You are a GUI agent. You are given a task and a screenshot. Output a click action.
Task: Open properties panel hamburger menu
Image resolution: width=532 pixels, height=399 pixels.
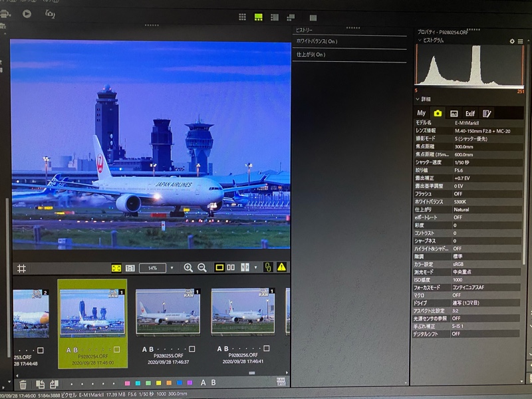point(520,41)
